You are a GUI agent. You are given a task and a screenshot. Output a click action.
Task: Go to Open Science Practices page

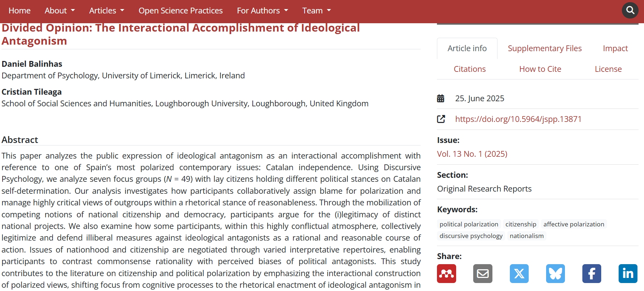(181, 11)
